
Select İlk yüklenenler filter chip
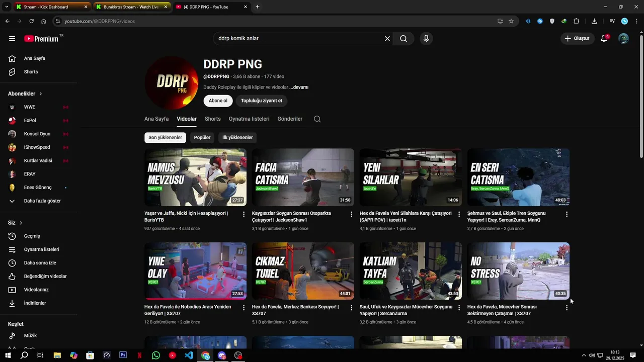pyautogui.click(x=237, y=138)
